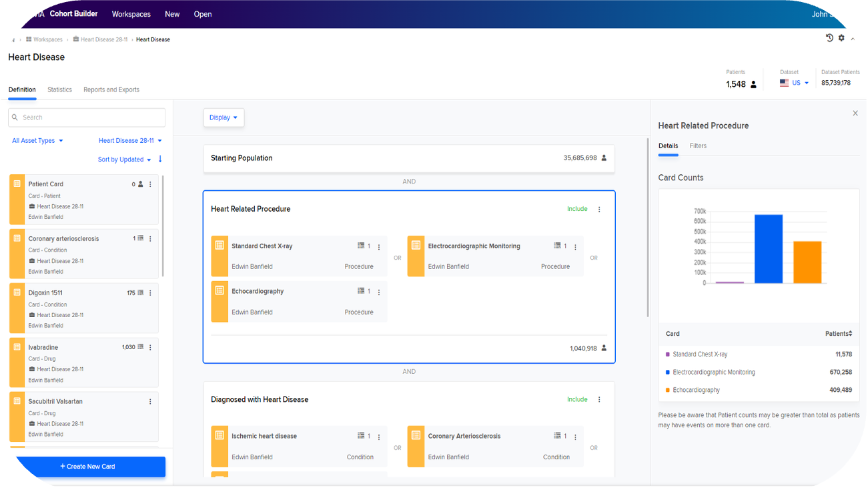Open settings gear icon near history
Image resolution: width=868 pixels, height=492 pixels.
pyautogui.click(x=841, y=38)
